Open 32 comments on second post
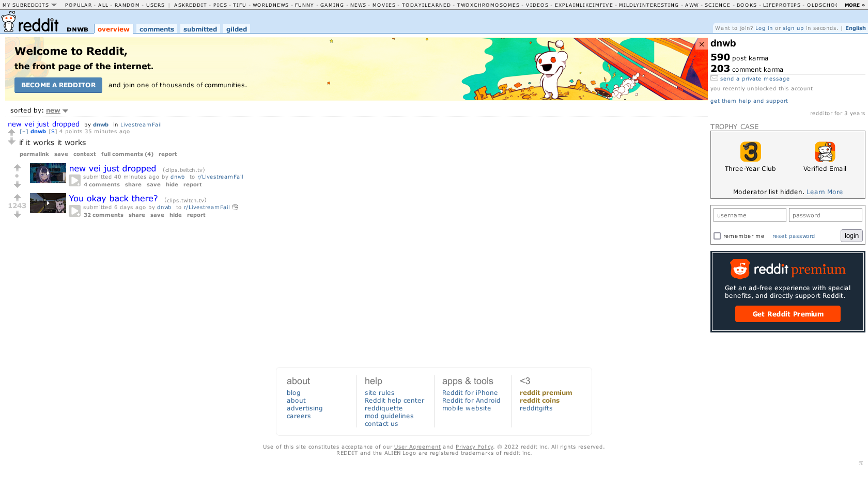Screen dimensions: 868x493 coord(103,215)
